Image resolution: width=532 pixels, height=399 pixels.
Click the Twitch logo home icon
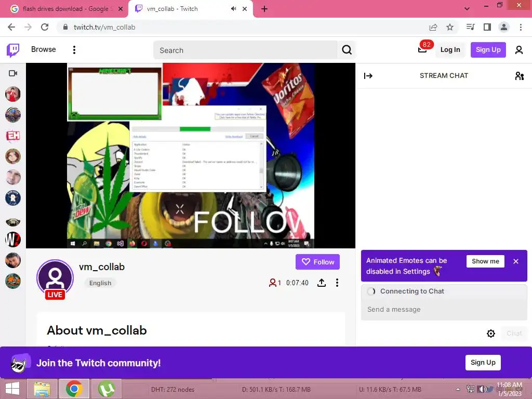click(x=13, y=50)
